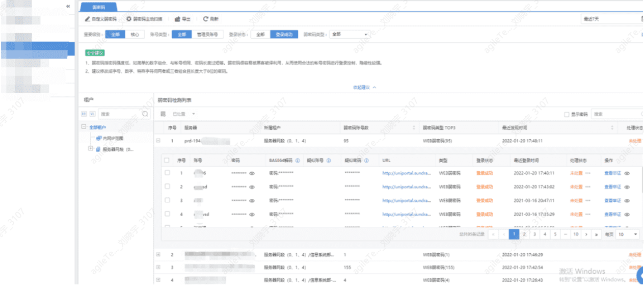Click the search input next to 显示密码
Image resolution: width=644 pixels, height=291 pixels.
click(x=616, y=115)
